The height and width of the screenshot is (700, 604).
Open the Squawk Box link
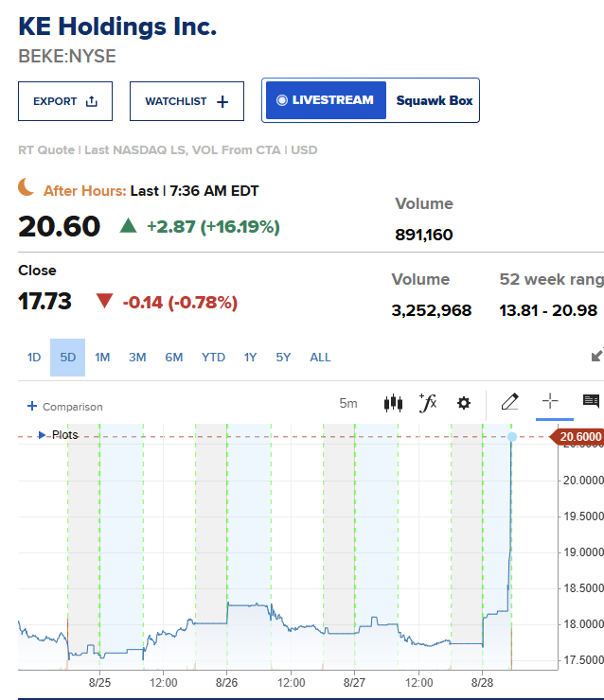[435, 100]
